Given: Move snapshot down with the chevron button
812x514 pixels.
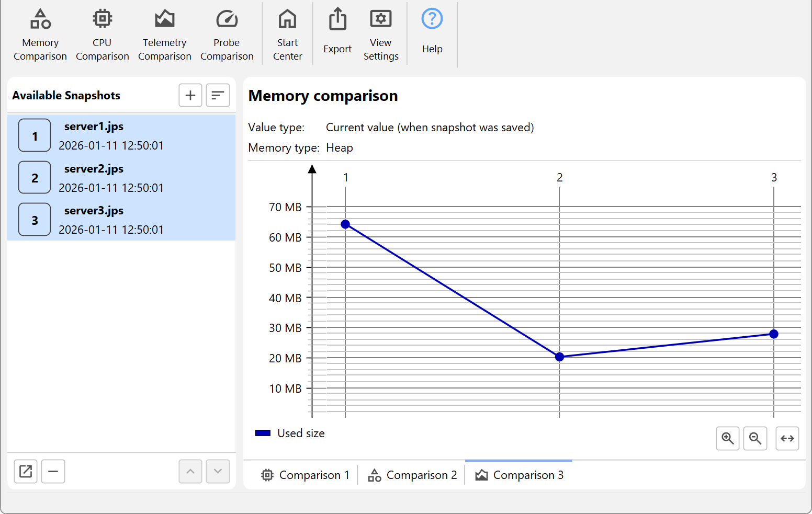Looking at the screenshot, I should point(218,471).
